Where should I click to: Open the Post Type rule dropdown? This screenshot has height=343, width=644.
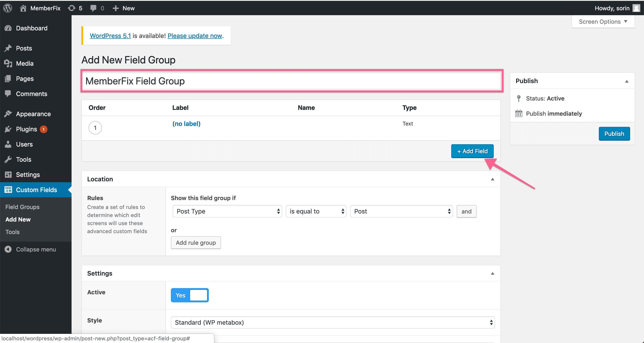[x=227, y=211]
